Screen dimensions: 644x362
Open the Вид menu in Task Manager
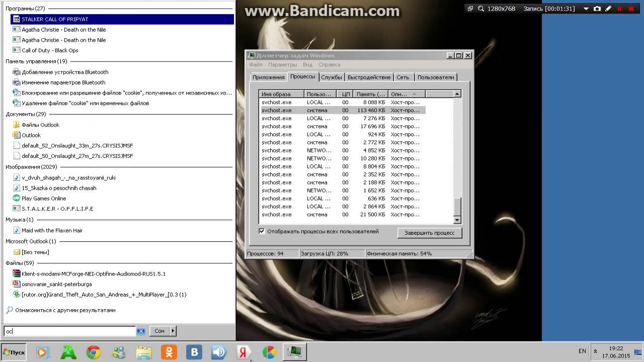pyautogui.click(x=307, y=64)
